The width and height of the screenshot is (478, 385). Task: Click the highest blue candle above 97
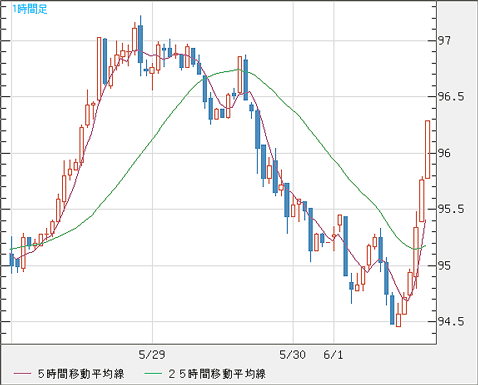point(140,44)
